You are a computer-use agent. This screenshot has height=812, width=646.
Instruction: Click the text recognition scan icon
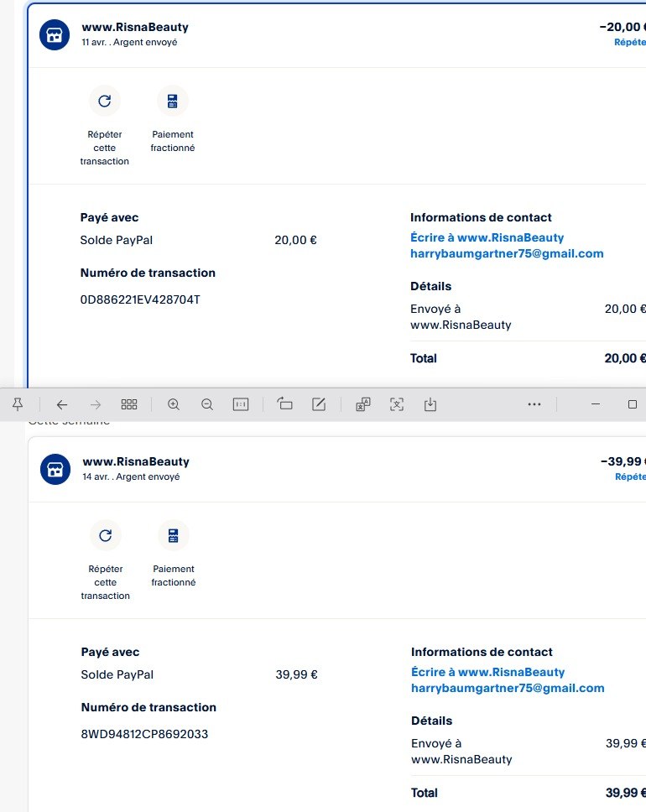click(397, 404)
